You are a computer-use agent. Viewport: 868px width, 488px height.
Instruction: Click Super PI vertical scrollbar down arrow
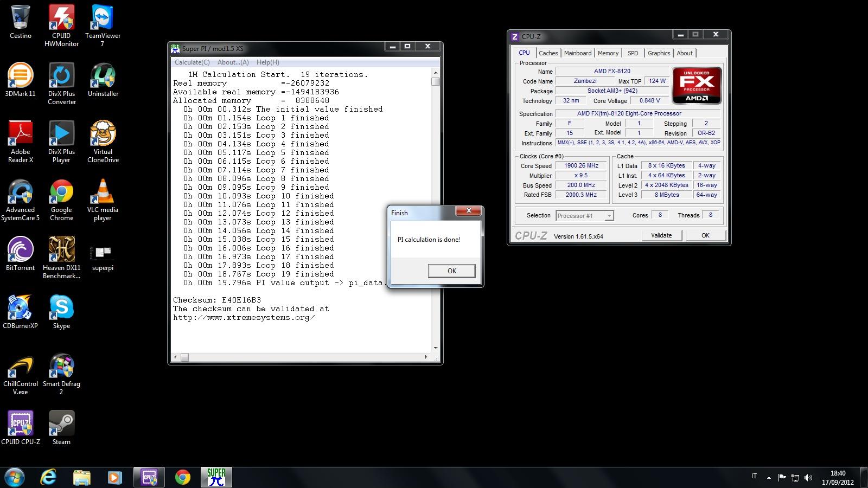point(435,348)
